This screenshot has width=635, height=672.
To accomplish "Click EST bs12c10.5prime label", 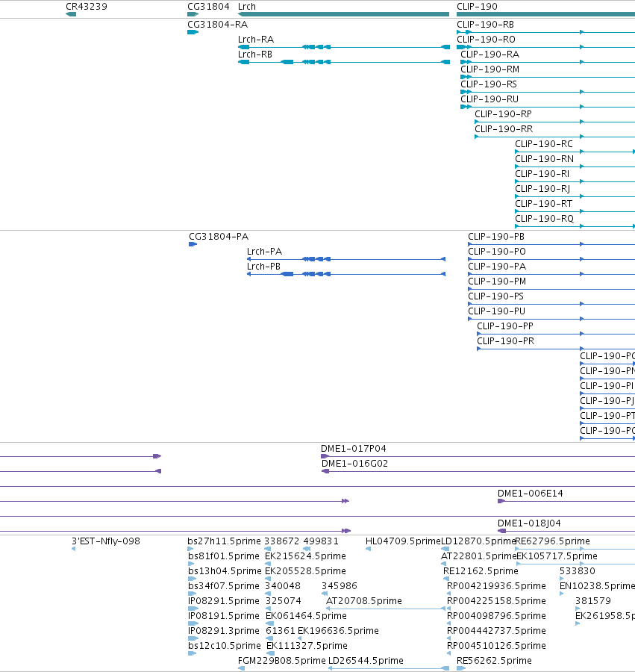I will point(225,647).
